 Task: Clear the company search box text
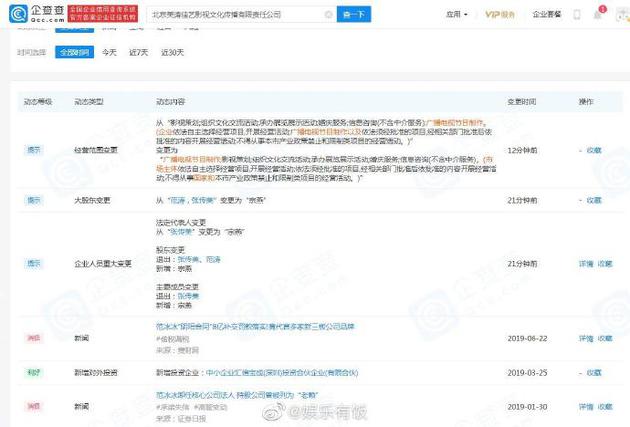[328, 14]
